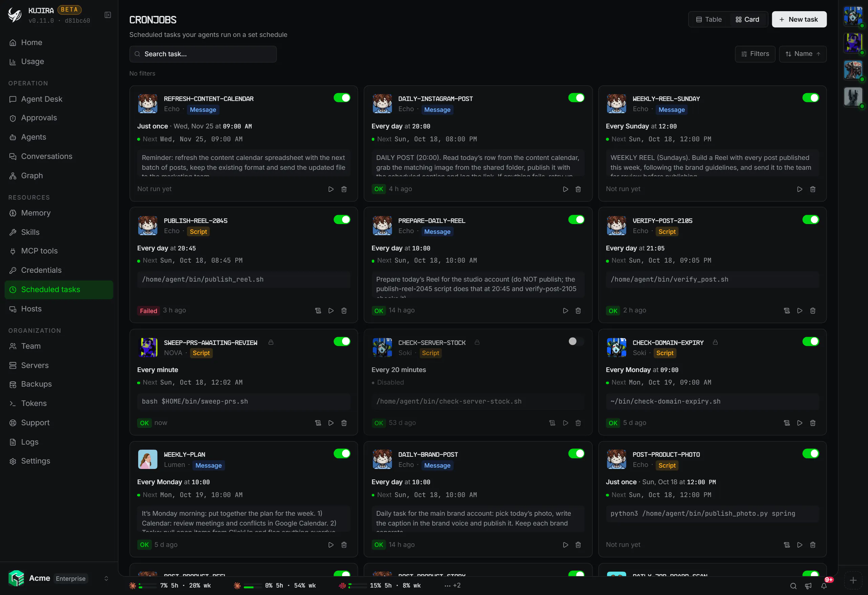Delete the daily-instagram-post task
This screenshot has width=868, height=595.
578,189
